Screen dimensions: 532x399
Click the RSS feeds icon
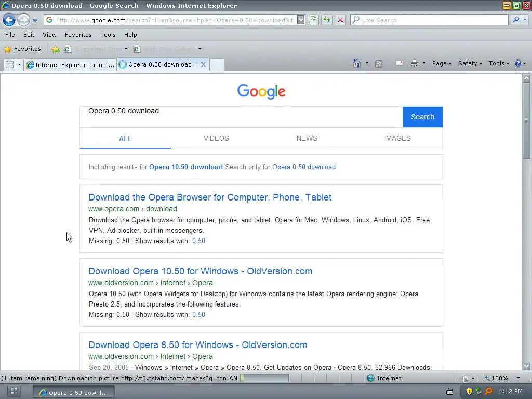(x=379, y=63)
